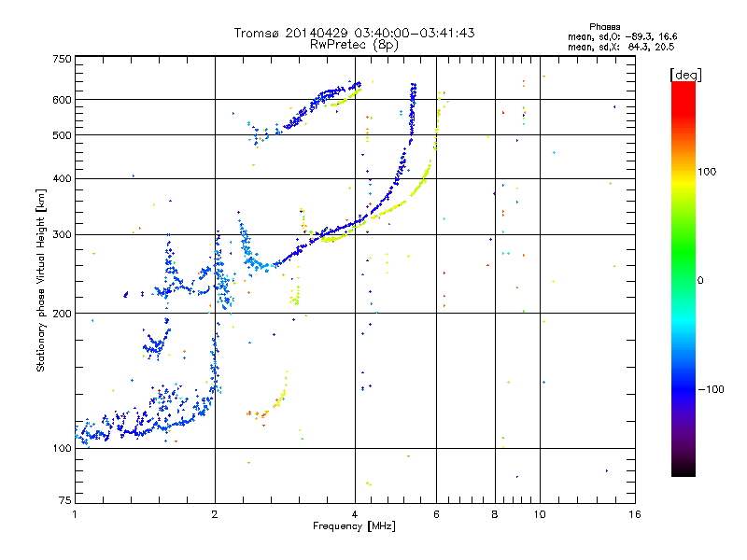Click the '[deg]' colorbar unit label

tap(685, 75)
